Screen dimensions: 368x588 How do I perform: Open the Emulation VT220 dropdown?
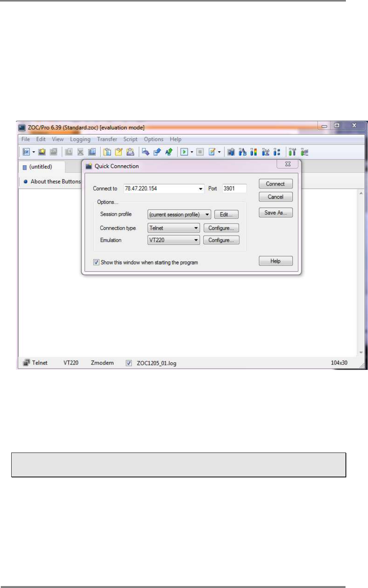tap(196, 240)
